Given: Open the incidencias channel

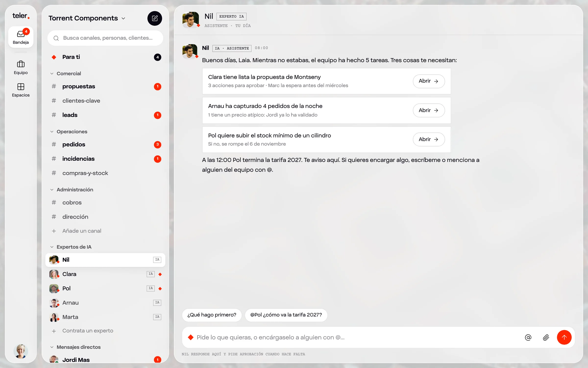Looking at the screenshot, I should [105, 159].
